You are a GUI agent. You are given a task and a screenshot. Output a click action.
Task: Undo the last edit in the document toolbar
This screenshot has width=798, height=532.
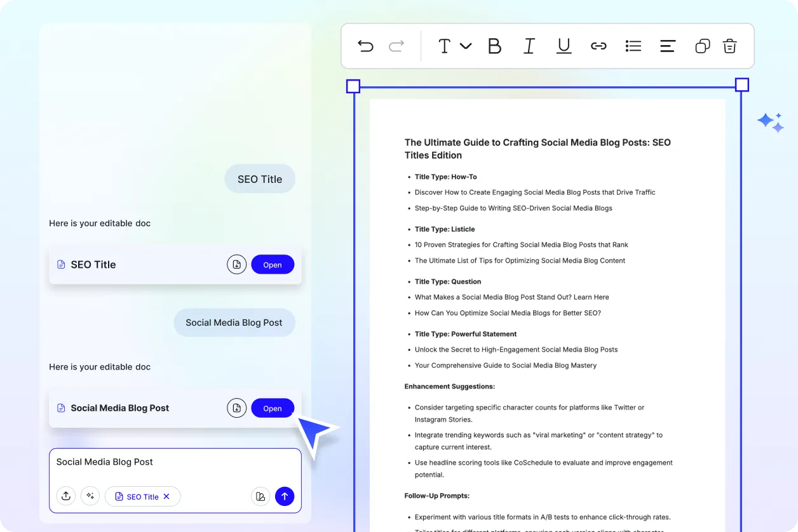(x=365, y=45)
